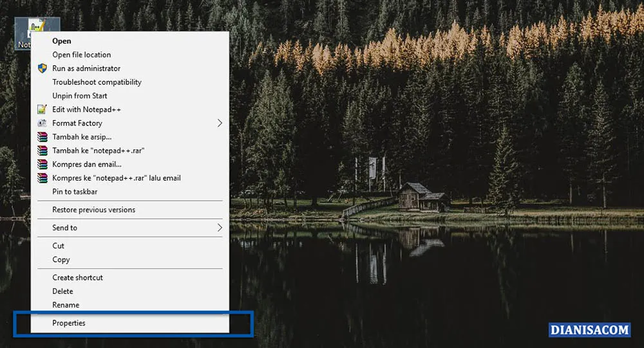Select Open file location
Image resolution: width=644 pixels, height=348 pixels.
pyautogui.click(x=130, y=55)
